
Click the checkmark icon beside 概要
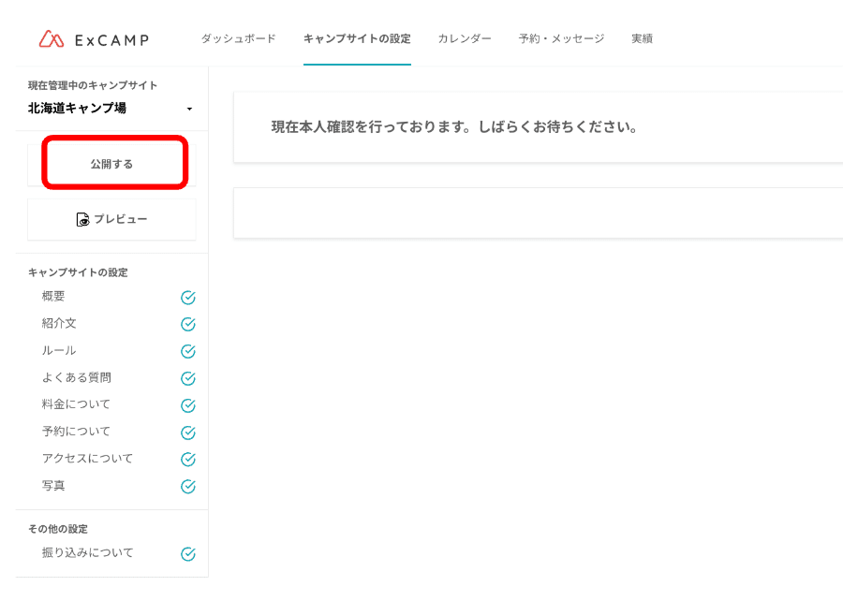tap(188, 297)
